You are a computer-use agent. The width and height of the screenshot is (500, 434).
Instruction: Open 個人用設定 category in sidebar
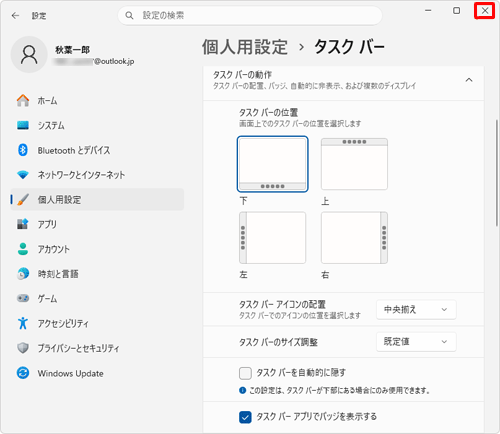click(97, 199)
